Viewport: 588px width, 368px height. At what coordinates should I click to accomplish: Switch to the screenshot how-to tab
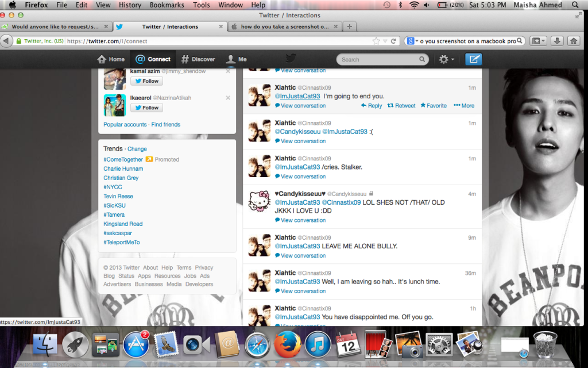point(284,26)
